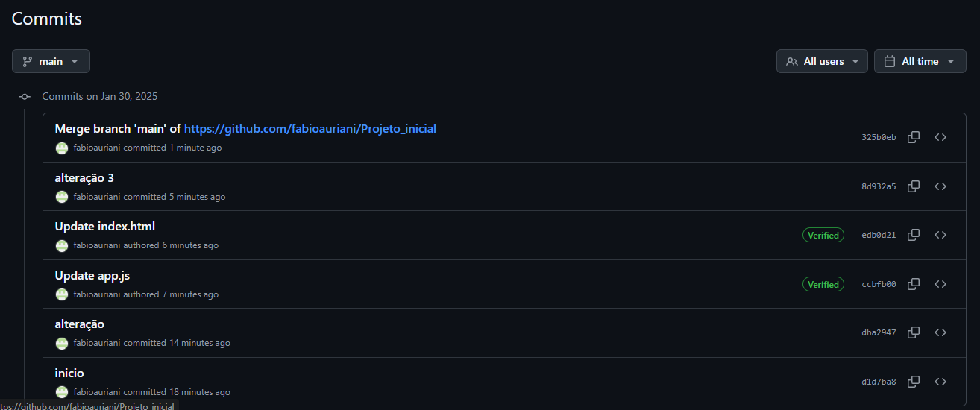Open fabioauriani profile on merge commit
The width and height of the screenshot is (980, 410).
(97, 148)
